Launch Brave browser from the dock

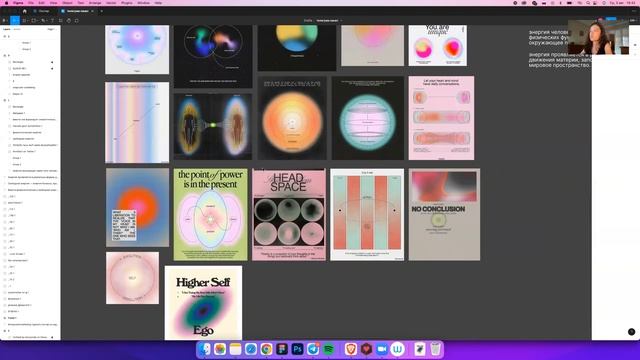click(351, 349)
